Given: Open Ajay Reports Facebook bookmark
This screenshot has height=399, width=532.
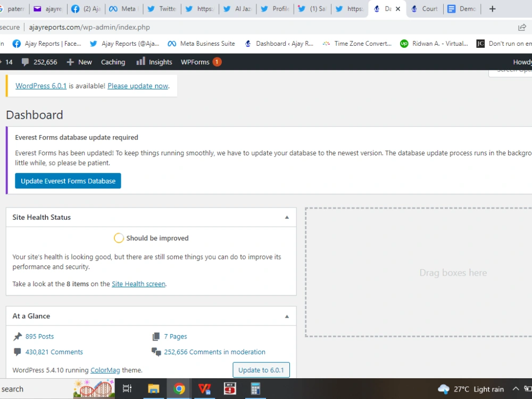Looking at the screenshot, I should (47, 44).
